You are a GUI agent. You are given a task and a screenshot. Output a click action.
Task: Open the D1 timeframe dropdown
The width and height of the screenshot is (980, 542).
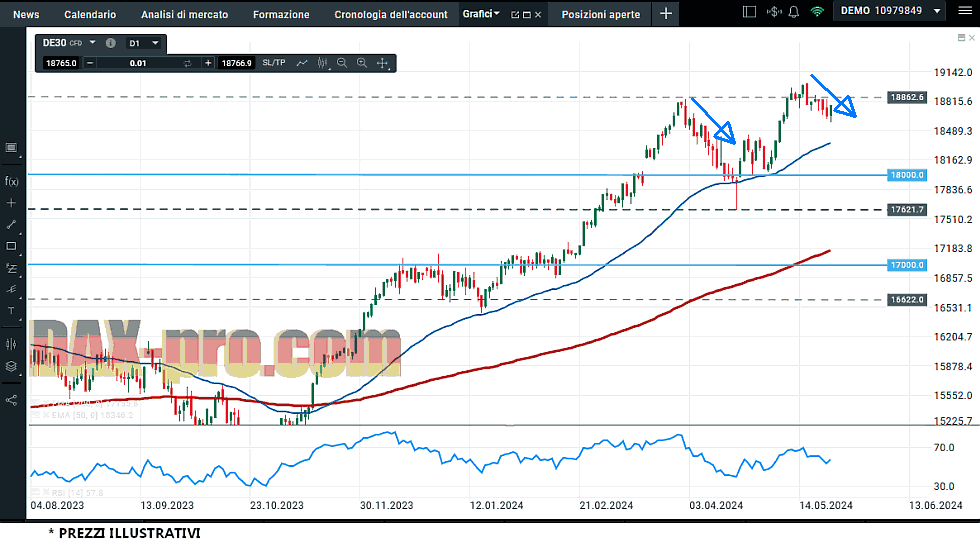click(144, 43)
